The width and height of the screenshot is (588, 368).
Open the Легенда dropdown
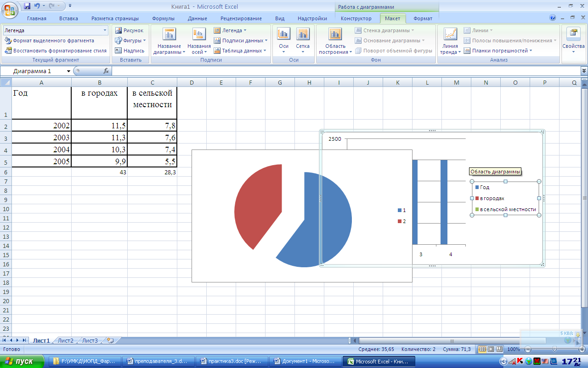coord(230,30)
